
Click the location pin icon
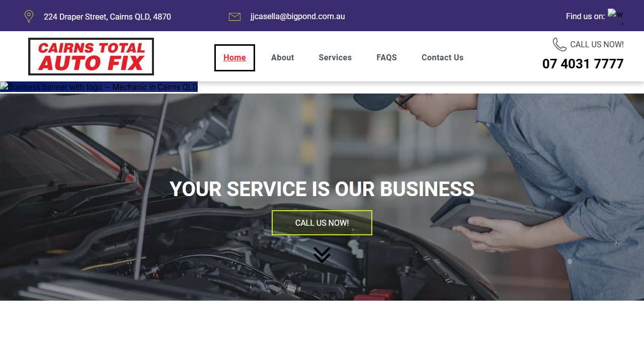(29, 17)
